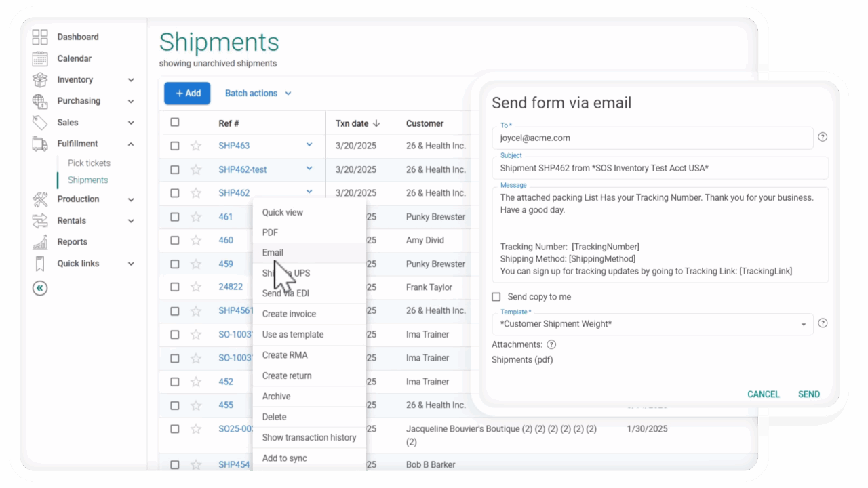Click into the Subject field
868x488 pixels.
click(x=660, y=168)
